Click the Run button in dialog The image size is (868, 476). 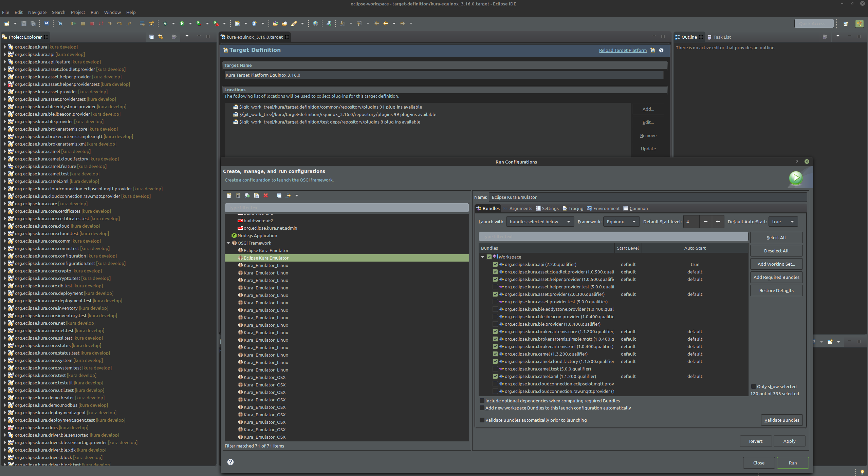point(793,463)
